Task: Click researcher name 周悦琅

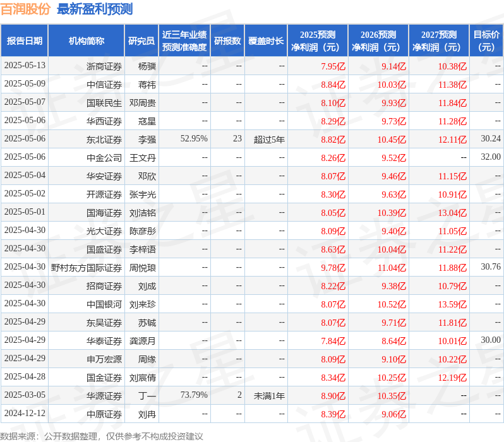Action: click(x=143, y=268)
